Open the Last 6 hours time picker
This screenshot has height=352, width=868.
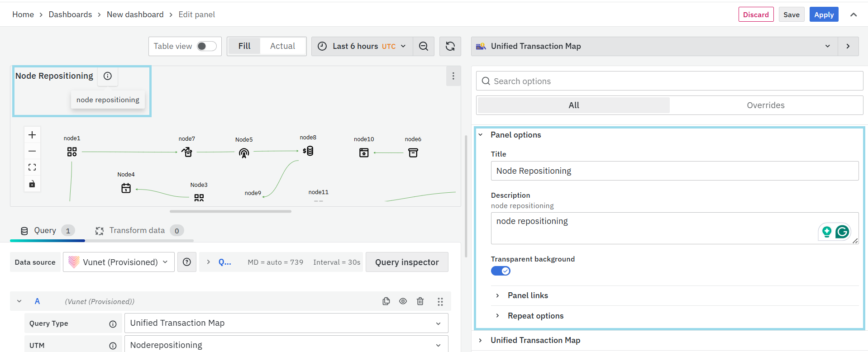tap(362, 46)
